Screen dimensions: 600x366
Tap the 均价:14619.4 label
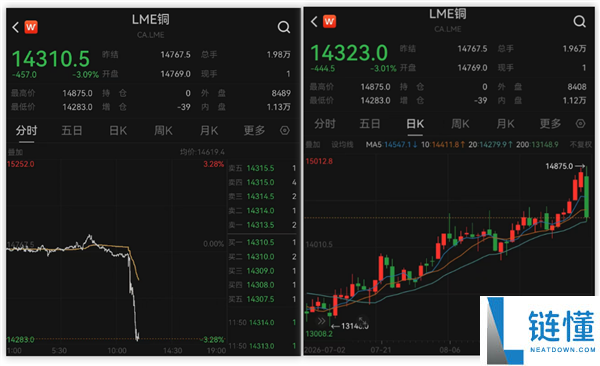click(202, 152)
